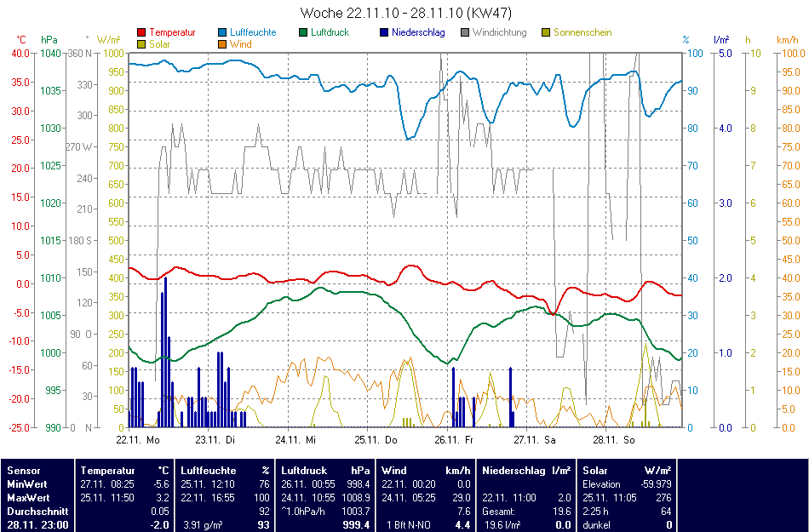Click the 28.11. 23:00 timestamp
Image resolution: width=809 pixels, height=532 pixels.
pos(37,525)
